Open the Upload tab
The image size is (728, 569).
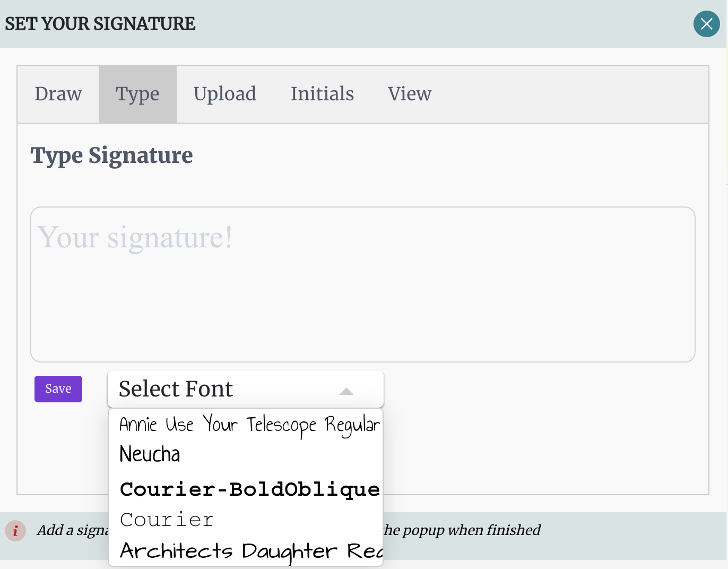225,94
